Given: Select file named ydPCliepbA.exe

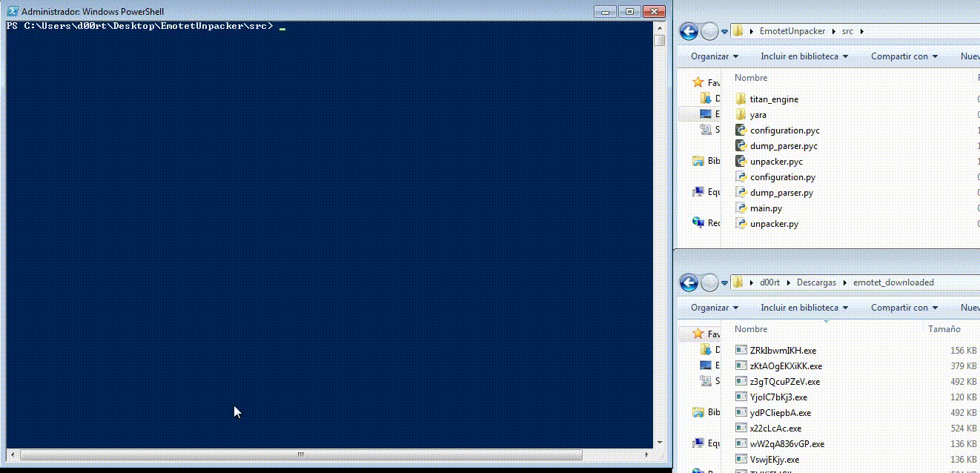Looking at the screenshot, I should tap(780, 412).
